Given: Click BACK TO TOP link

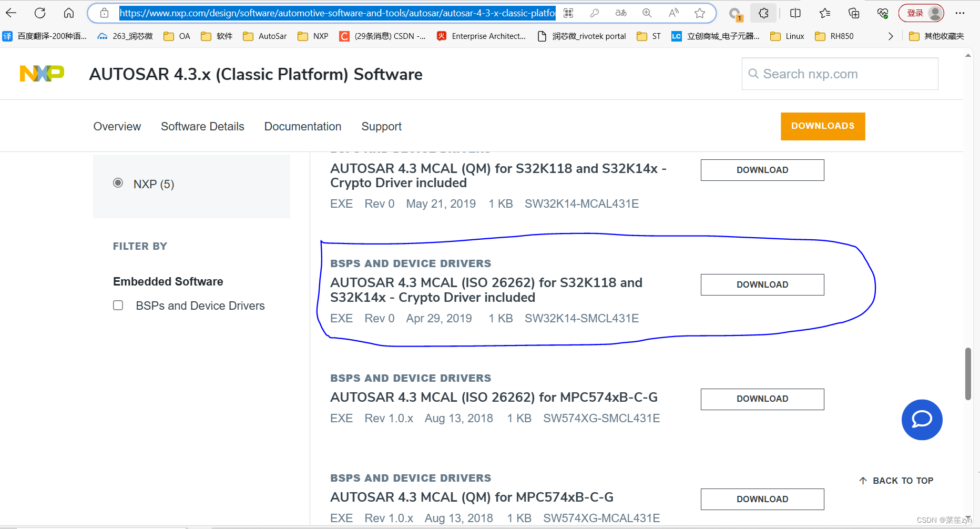Looking at the screenshot, I should (896, 481).
